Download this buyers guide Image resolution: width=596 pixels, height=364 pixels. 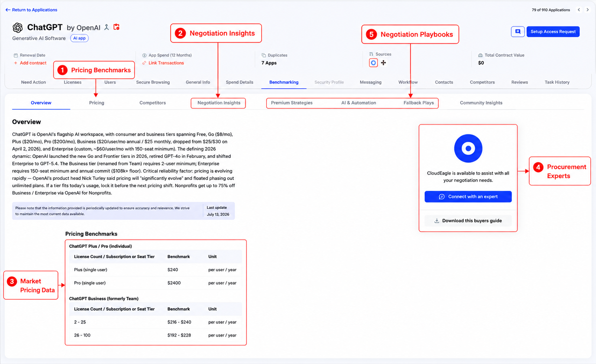pyautogui.click(x=468, y=221)
